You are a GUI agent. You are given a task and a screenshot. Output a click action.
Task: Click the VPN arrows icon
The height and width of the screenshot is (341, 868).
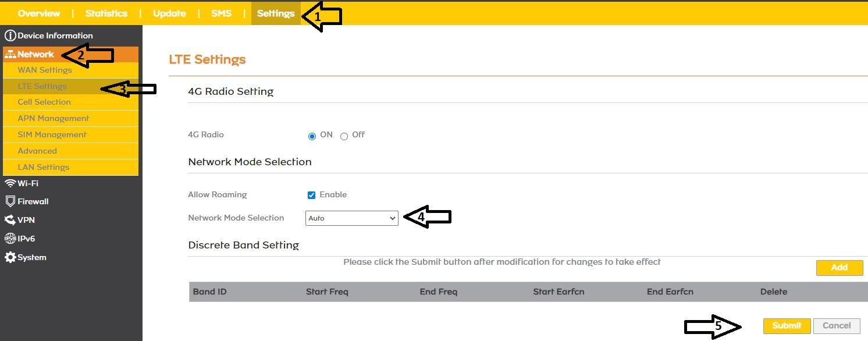[x=10, y=220]
